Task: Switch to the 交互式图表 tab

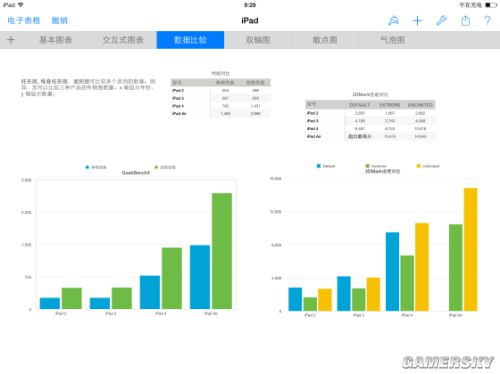Action: [123, 40]
